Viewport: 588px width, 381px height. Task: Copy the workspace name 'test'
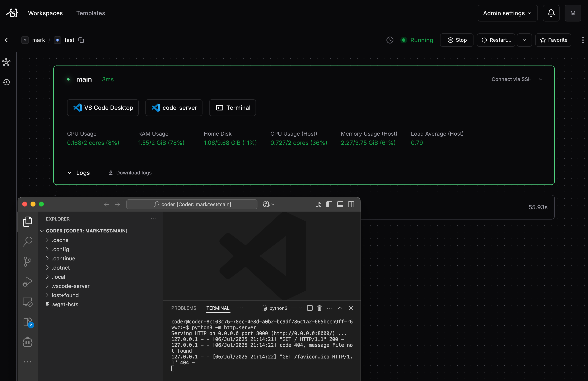(x=81, y=40)
